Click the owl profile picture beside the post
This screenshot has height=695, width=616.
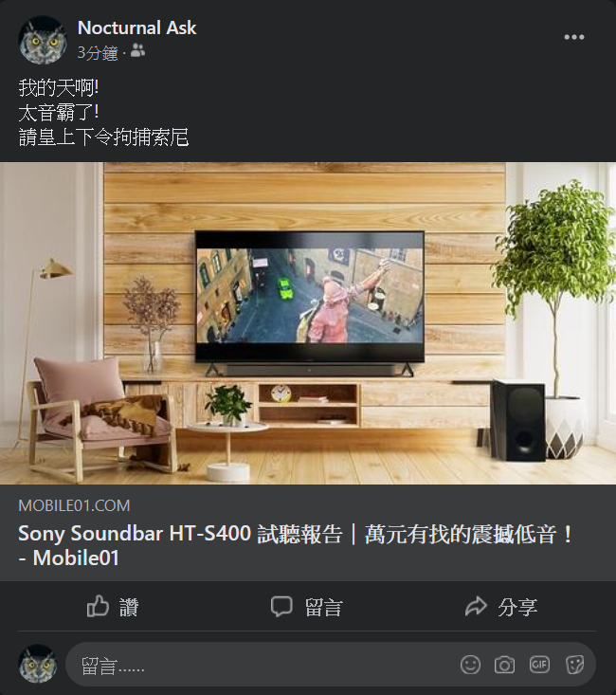(43, 41)
